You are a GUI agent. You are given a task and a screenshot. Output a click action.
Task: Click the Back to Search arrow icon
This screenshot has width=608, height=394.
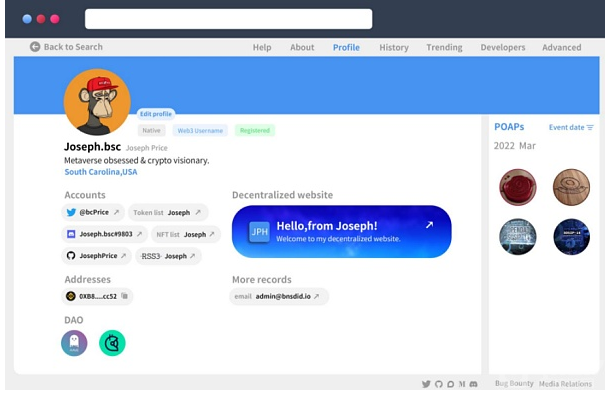click(x=35, y=47)
